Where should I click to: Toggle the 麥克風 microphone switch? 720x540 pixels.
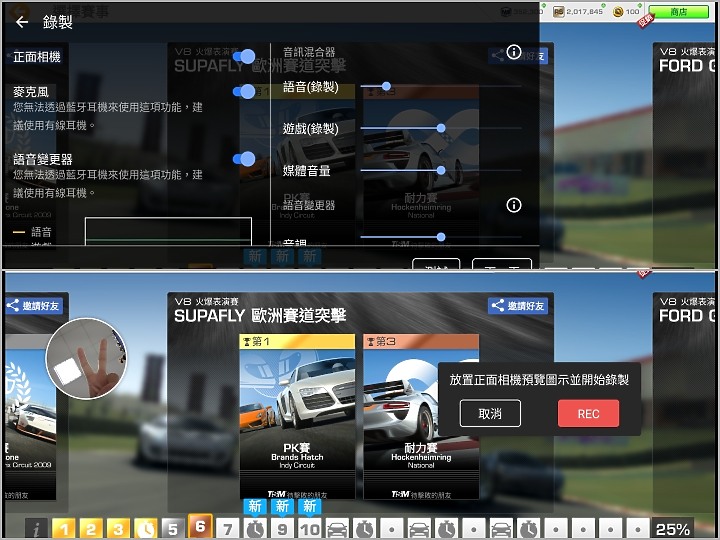(244, 91)
